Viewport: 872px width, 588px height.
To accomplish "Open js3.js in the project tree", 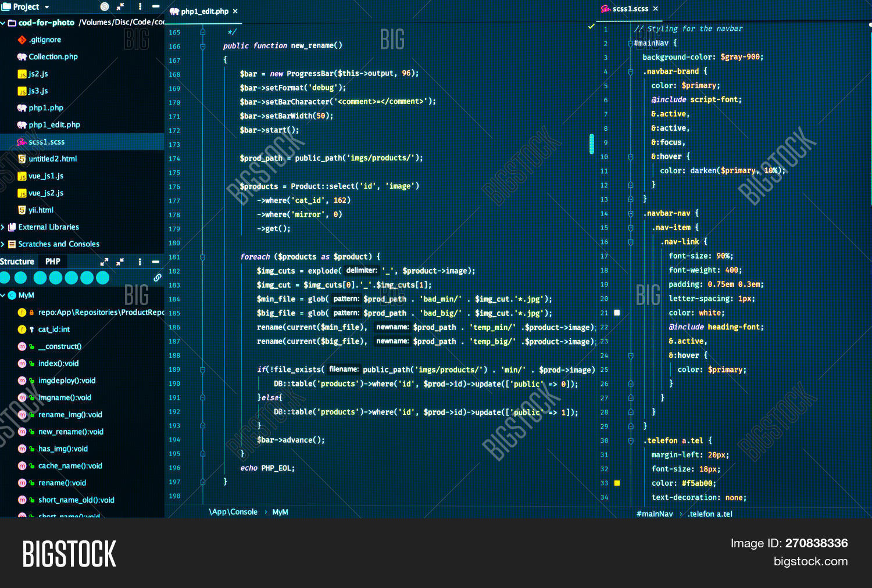I will (x=38, y=91).
